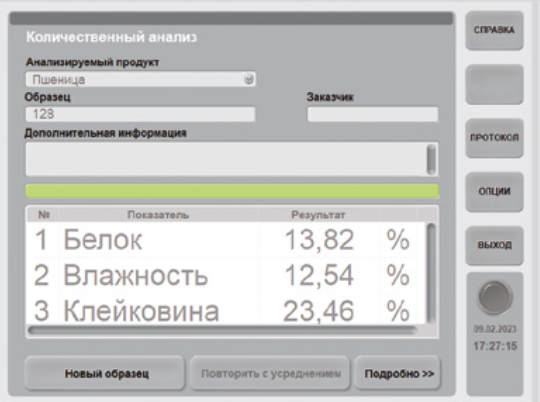The height and width of the screenshot is (402, 540).
Task: Click the Результат column header
Action: pos(318,215)
